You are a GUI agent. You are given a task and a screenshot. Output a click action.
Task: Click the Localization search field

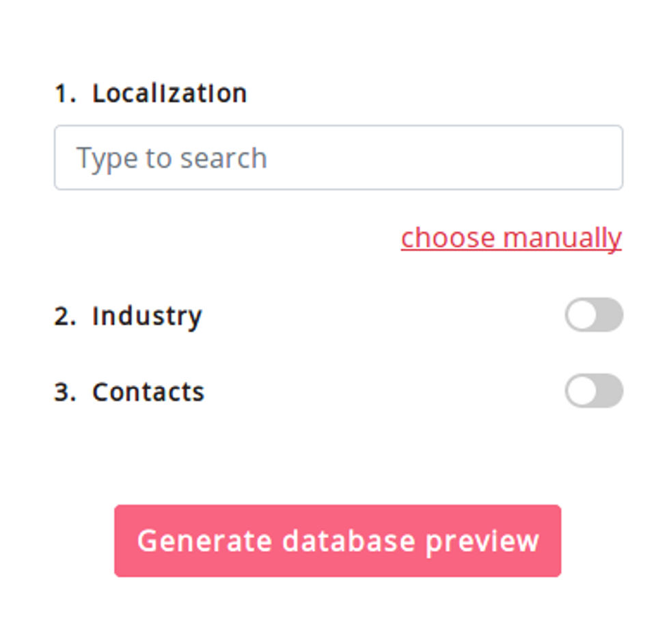point(338,157)
